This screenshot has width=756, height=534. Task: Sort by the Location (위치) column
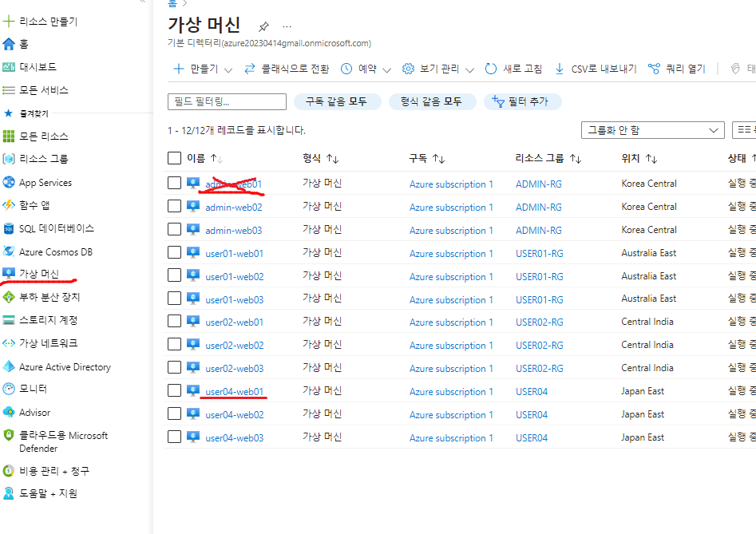[x=639, y=158]
